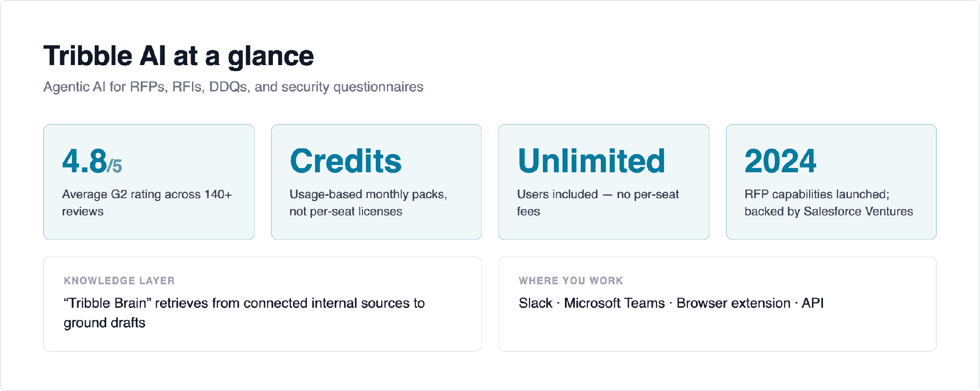Click the subtitle about RFPs, RFIs, DDQs
Viewport: 980px width, 391px height.
(234, 87)
